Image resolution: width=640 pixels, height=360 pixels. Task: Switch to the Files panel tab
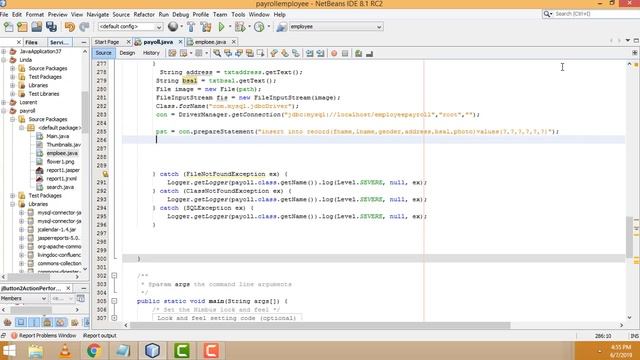click(31, 42)
